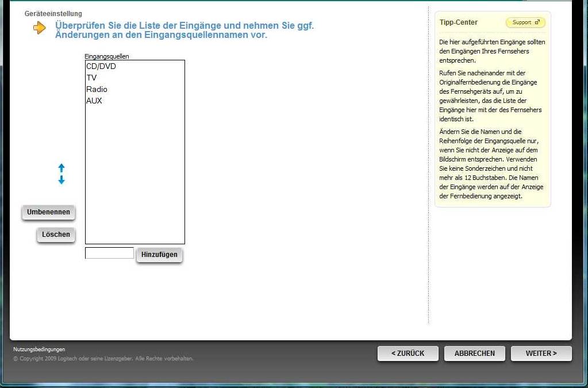The image size is (588, 388).
Task: Proceed with the WEITER button
Action: point(541,354)
